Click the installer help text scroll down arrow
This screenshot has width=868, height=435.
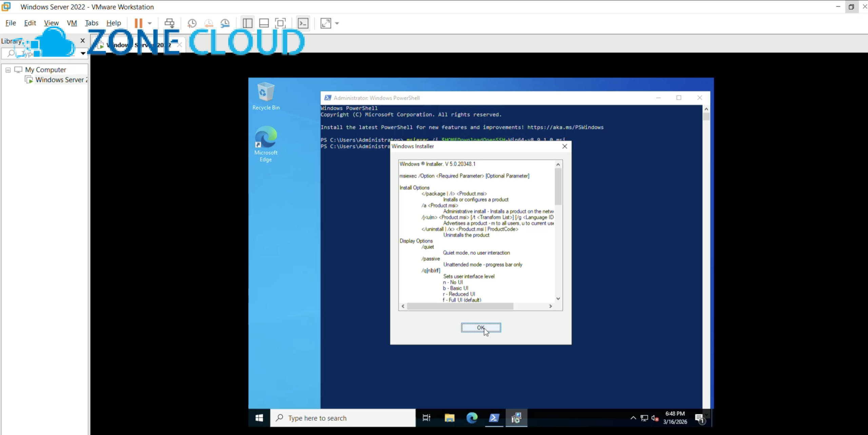pos(558,299)
